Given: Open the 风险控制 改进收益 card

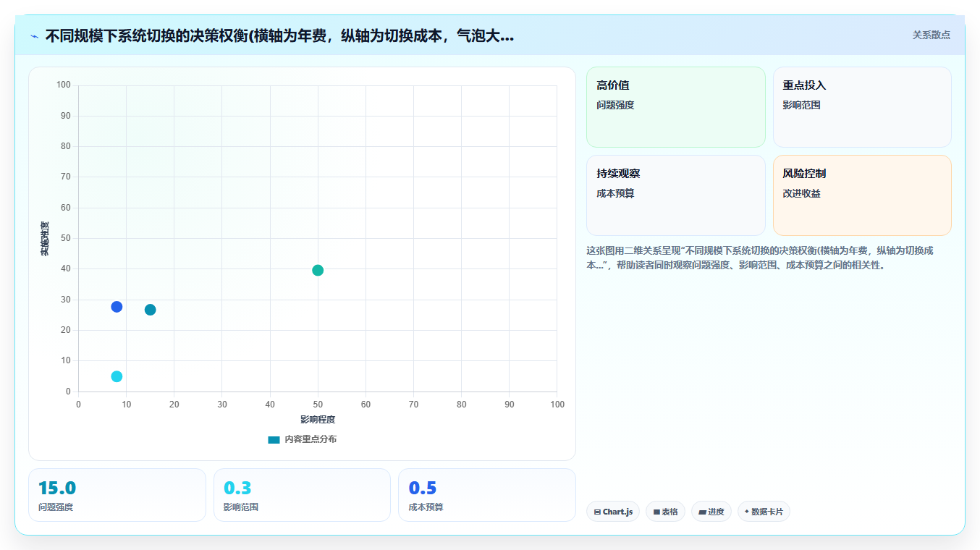Looking at the screenshot, I should click(862, 195).
